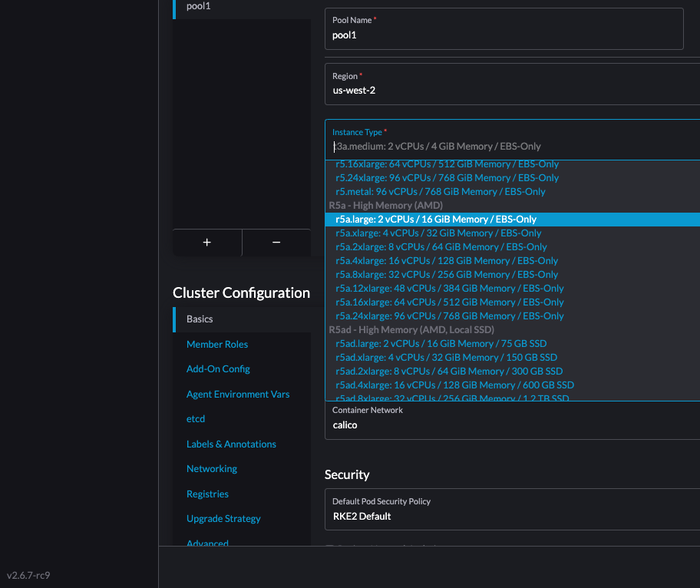700x588 pixels.
Task: Select r5ad.4xlarge with 600 GB SSD
Action: (x=453, y=385)
